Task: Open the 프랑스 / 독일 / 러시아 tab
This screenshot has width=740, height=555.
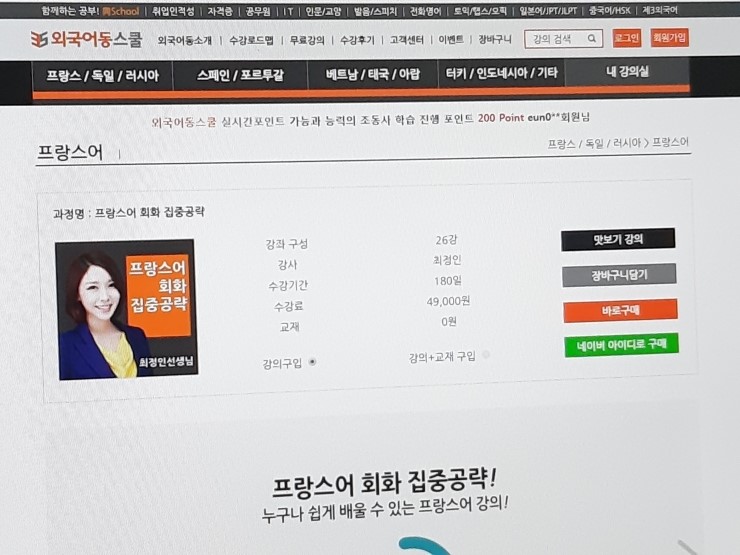Action: click(102, 76)
